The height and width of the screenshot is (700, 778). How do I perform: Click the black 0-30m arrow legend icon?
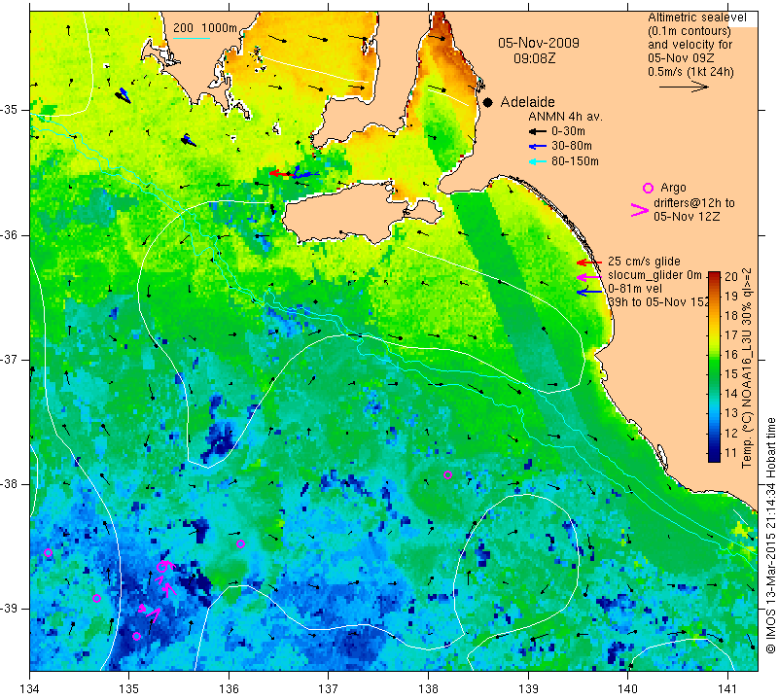pyautogui.click(x=538, y=131)
